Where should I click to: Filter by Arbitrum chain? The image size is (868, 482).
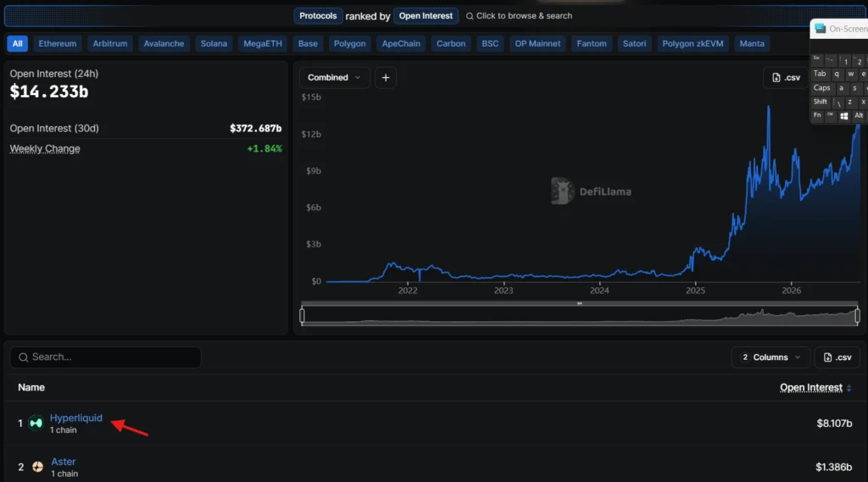[x=110, y=44]
